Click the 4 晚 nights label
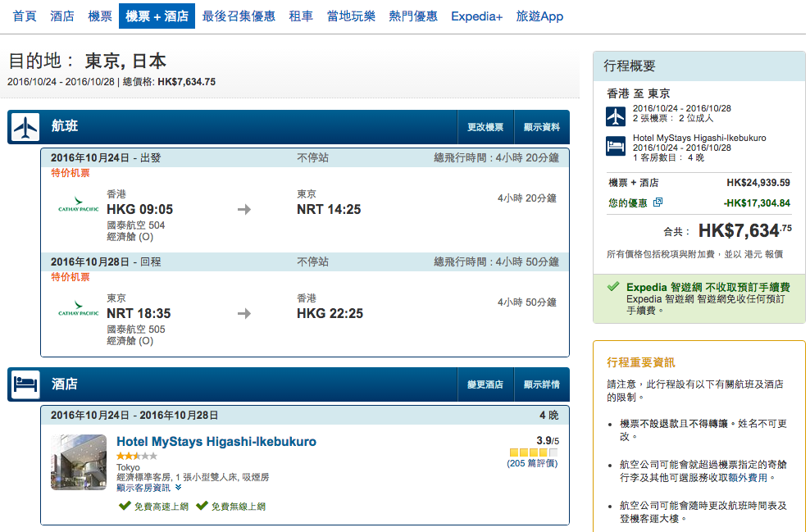Screen dimensions: 810x532 coord(549,416)
